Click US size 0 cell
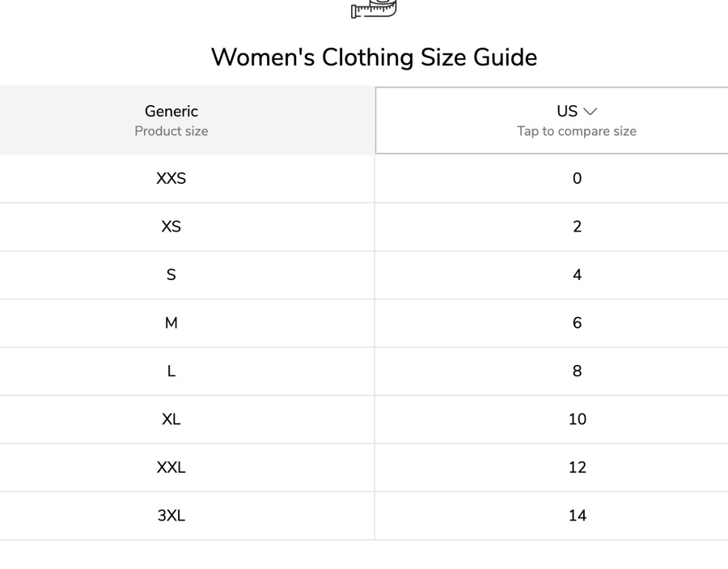 click(552, 178)
